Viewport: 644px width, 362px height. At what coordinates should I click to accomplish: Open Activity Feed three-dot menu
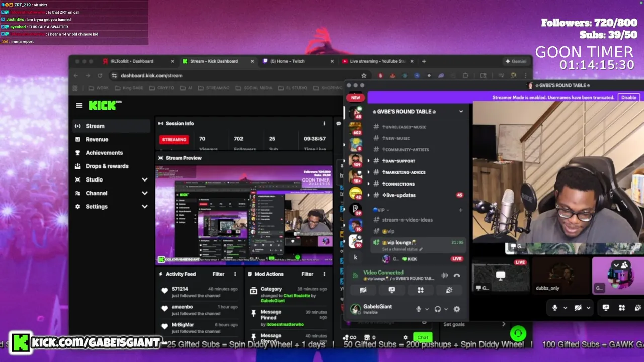click(235, 274)
